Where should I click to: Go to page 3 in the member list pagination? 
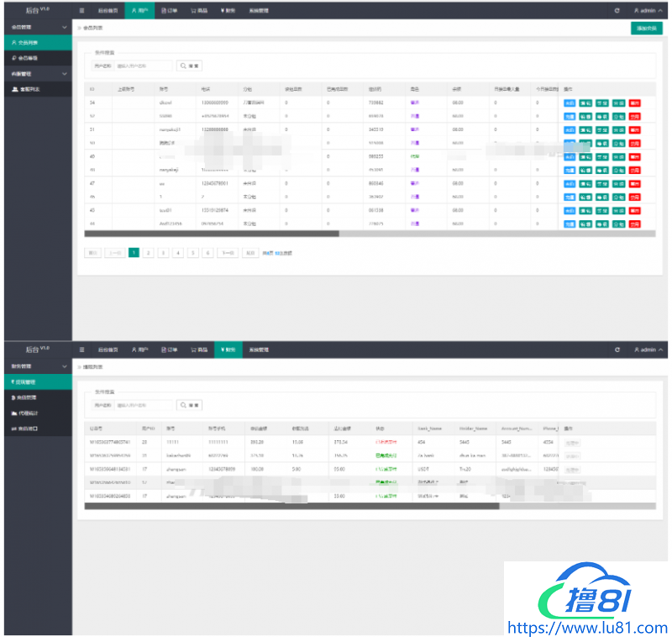coord(163,252)
